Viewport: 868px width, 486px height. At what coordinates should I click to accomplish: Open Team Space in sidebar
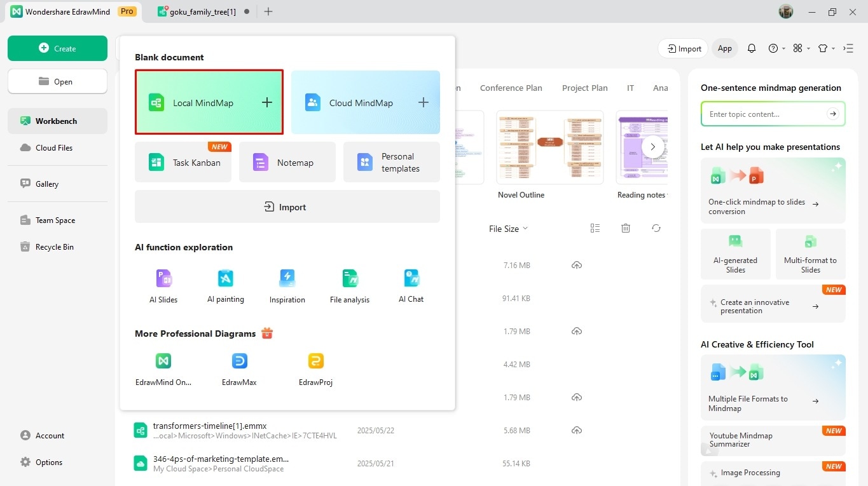pos(57,220)
